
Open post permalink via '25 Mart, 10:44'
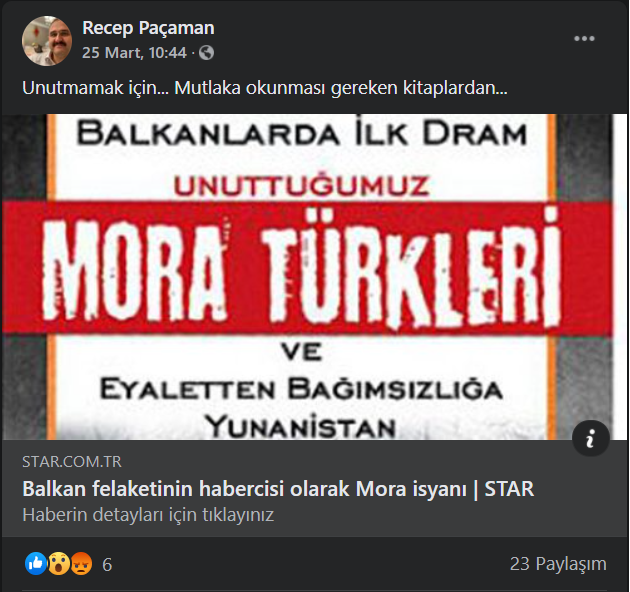click(134, 53)
